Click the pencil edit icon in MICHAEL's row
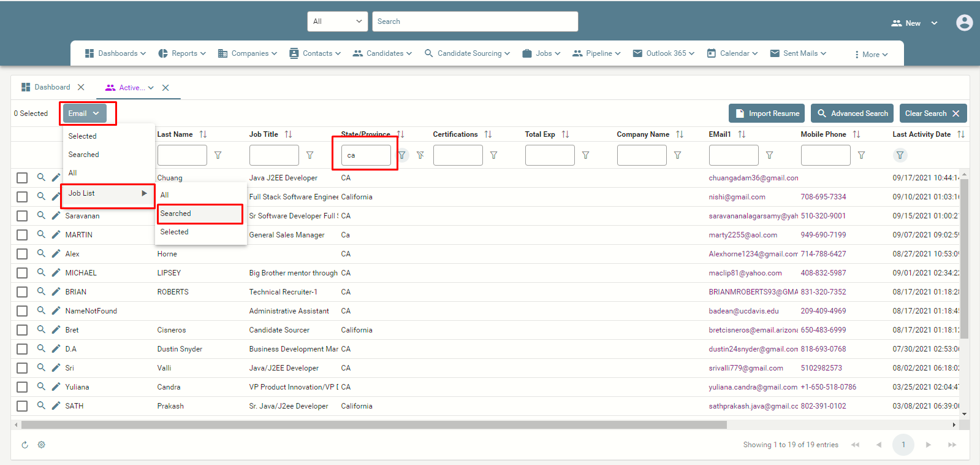The width and height of the screenshot is (980, 465). pos(56,272)
